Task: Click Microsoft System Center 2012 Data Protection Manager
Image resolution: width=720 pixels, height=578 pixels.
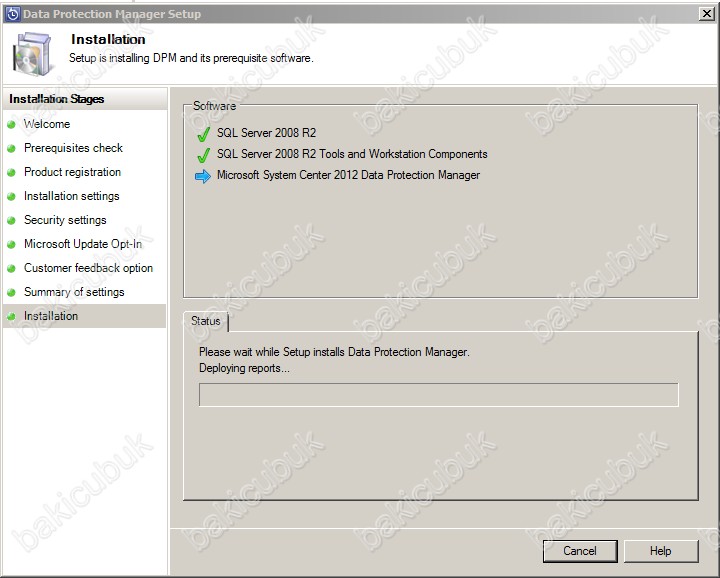Action: pos(349,175)
